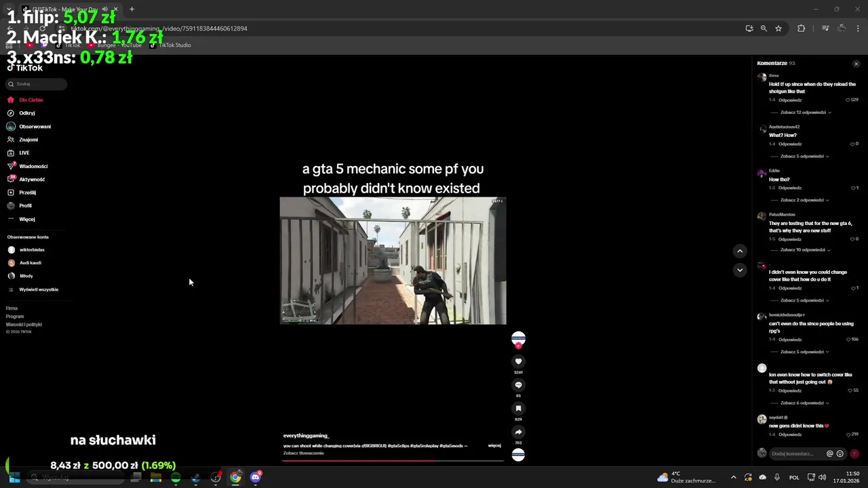
Task: Click 'Zobacz tłumaczenie' under the caption
Action: [303, 453]
